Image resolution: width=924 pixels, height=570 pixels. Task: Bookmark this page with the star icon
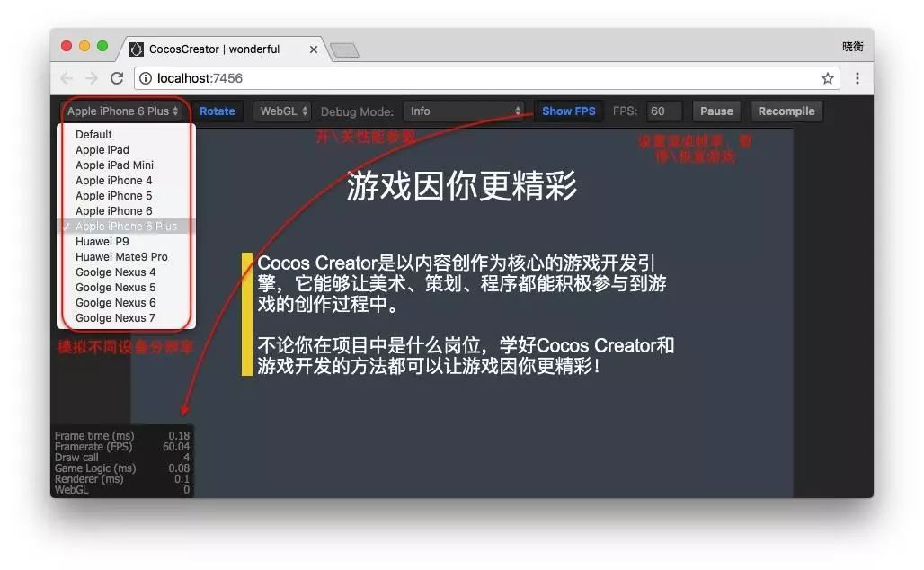tap(827, 78)
